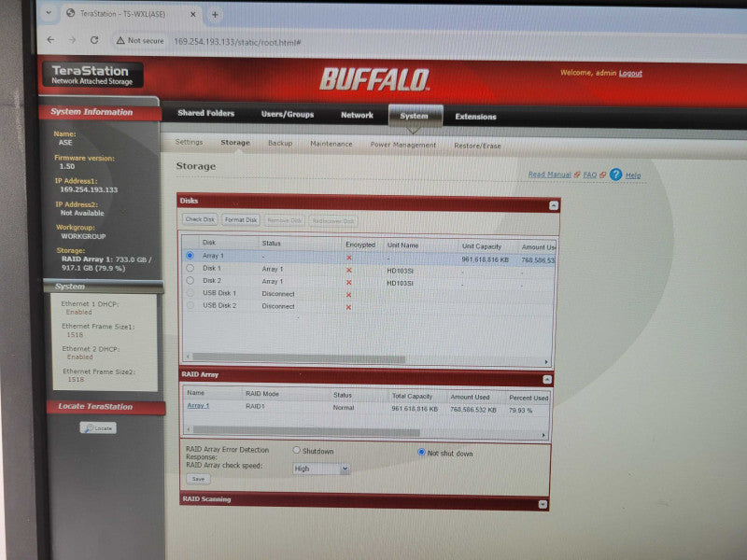
Task: Click the TeraStation Network Attached Storage logo
Action: (92, 75)
